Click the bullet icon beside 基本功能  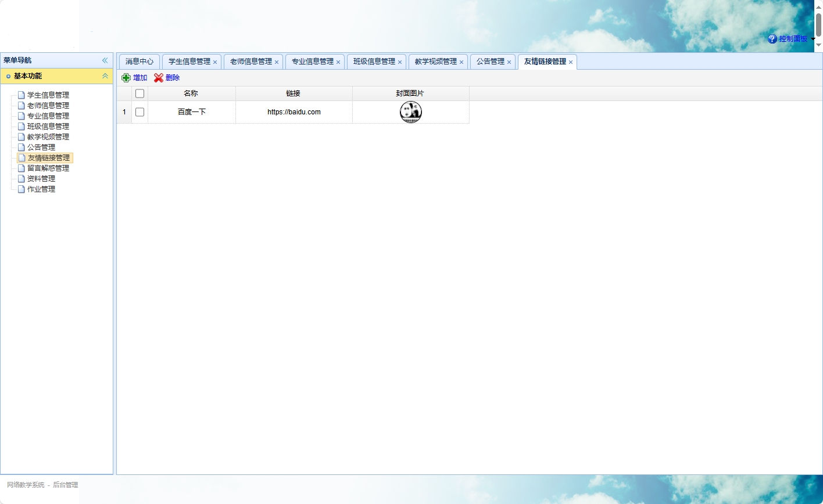click(8, 76)
